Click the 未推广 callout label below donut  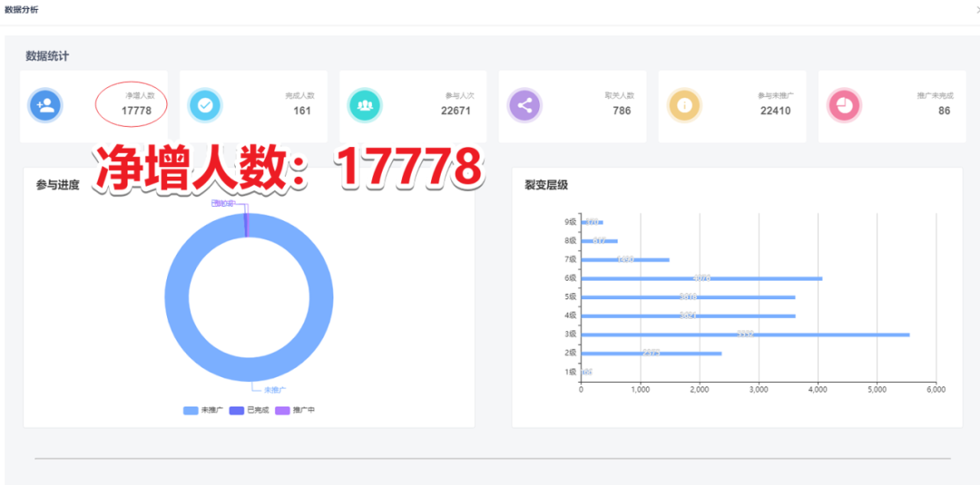pos(275,390)
